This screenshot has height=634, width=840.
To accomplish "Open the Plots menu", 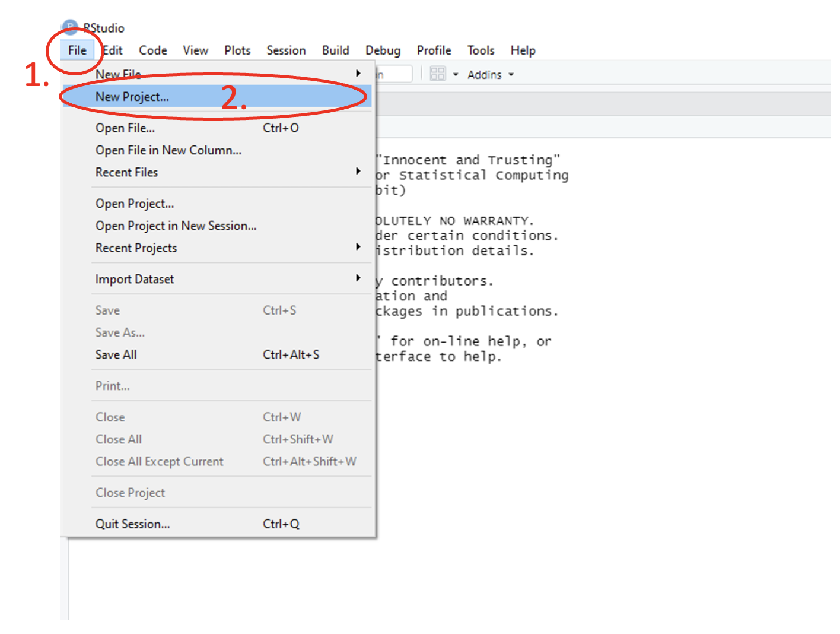I will coord(237,50).
